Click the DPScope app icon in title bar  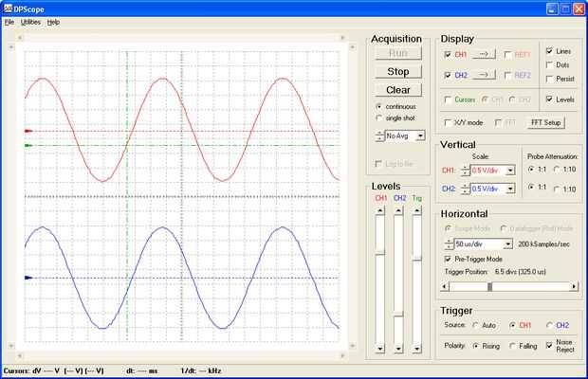coord(8,8)
